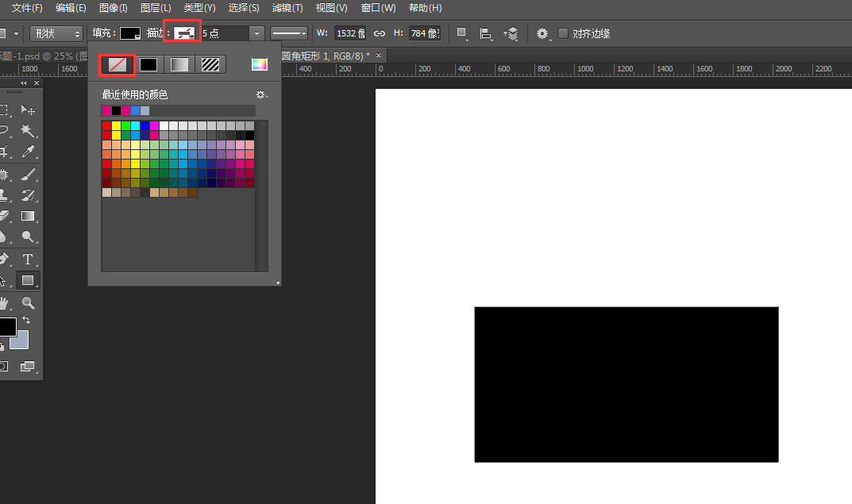Image resolution: width=852 pixels, height=504 pixels.
Task: Click the H height input field
Action: click(424, 33)
